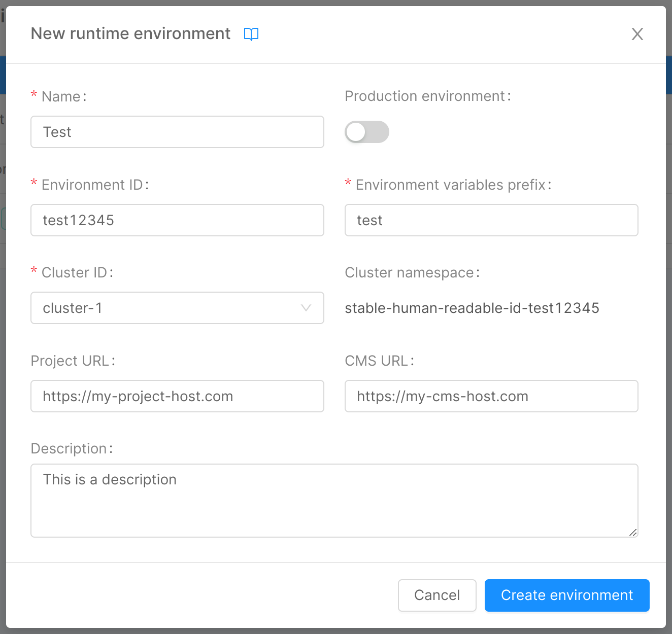Screen dimensions: 672x634
Task: Click the New runtime environment title
Action: coord(130,33)
